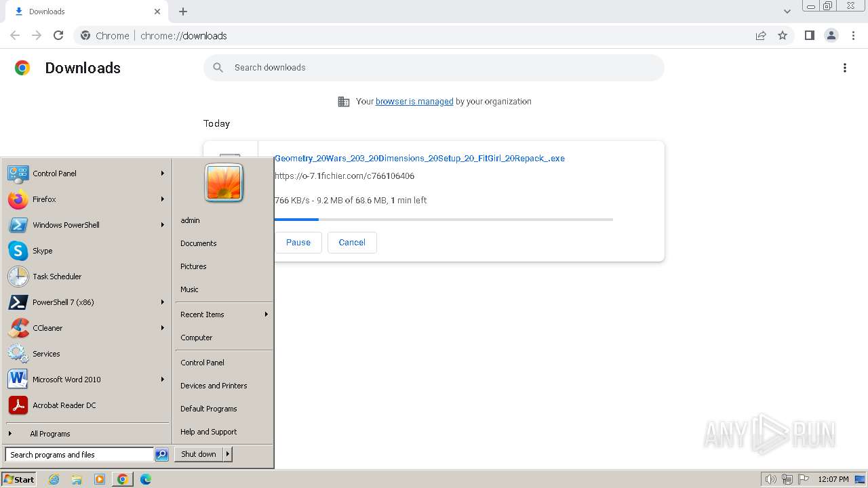Click the PowerShell 7 (x86) icon
The width and height of the screenshot is (868, 488).
[18, 302]
